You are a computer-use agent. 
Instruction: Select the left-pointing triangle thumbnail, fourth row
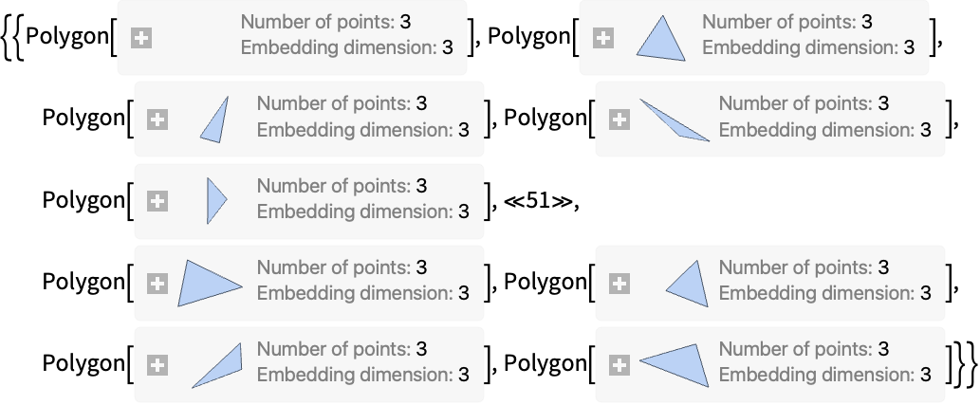point(688,284)
